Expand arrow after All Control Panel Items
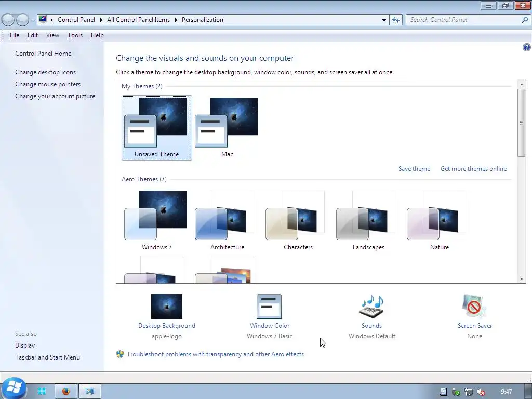The width and height of the screenshot is (532, 399). 176,20
